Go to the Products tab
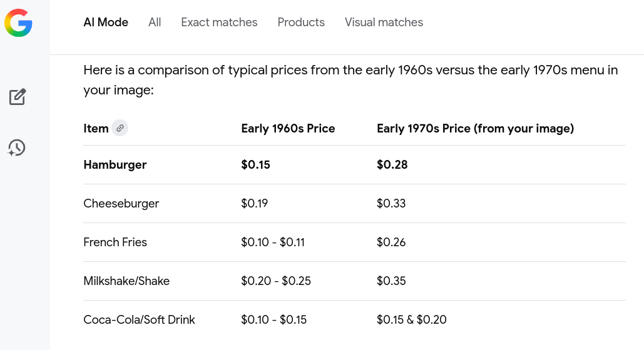This screenshot has height=350, width=644. [301, 22]
